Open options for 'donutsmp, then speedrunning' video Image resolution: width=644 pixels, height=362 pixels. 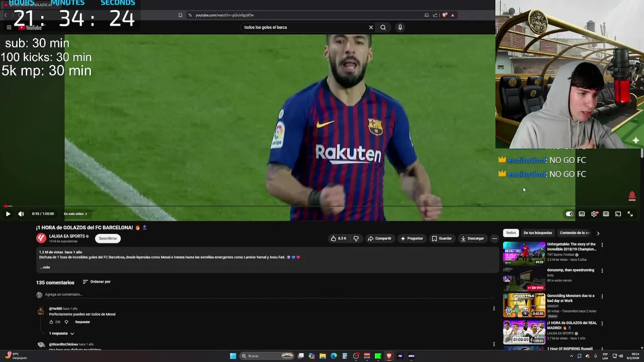coord(602,270)
